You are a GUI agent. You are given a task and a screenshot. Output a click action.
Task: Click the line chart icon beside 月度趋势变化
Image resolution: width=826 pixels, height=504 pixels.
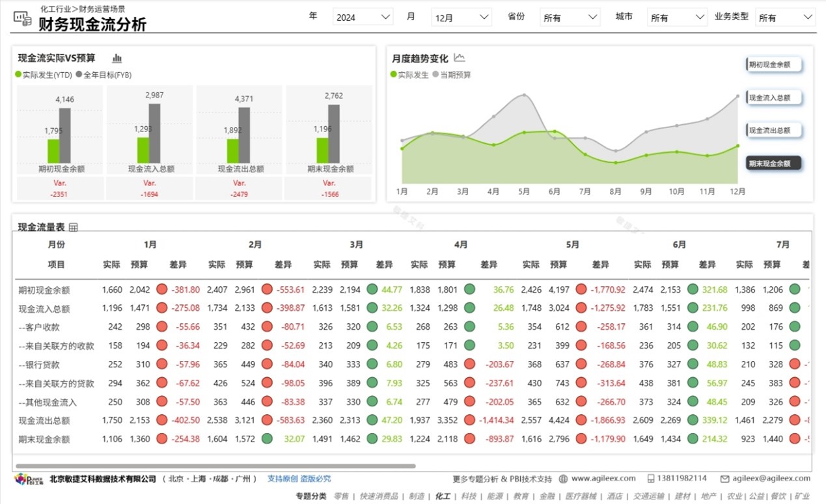(460, 58)
